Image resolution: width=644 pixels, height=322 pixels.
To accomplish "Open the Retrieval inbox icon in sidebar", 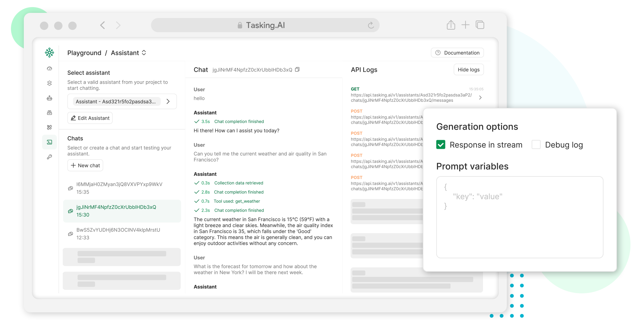I will tap(49, 112).
